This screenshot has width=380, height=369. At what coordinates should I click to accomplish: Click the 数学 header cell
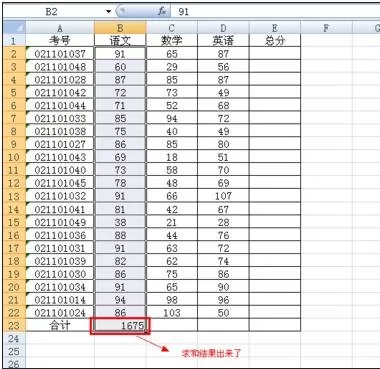[172, 41]
